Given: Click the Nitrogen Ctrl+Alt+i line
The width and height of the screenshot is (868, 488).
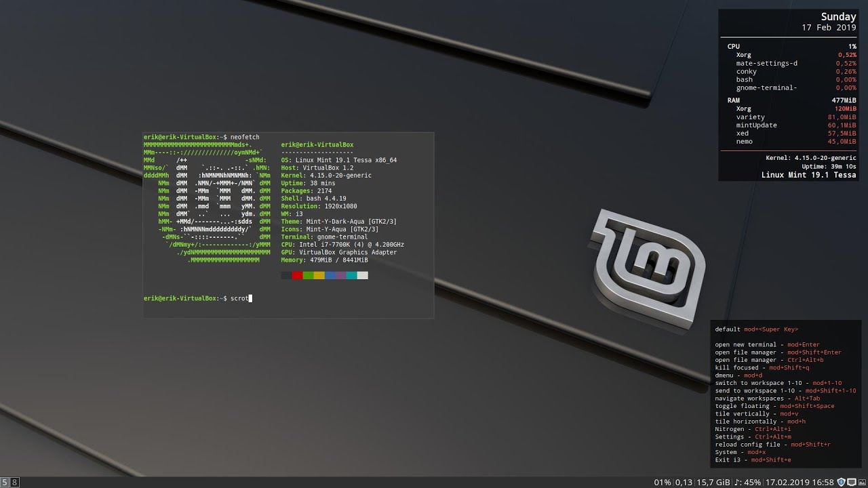Looking at the screenshot, I should click(x=753, y=429).
